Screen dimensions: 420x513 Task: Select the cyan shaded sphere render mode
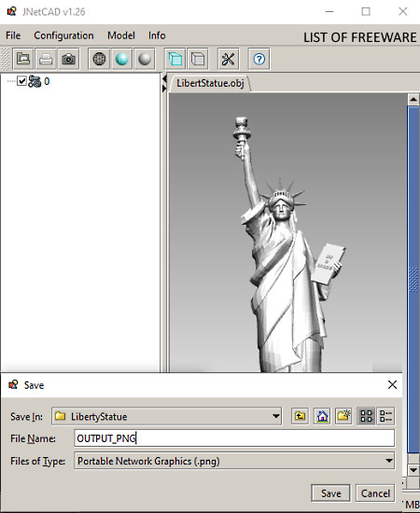tap(121, 59)
